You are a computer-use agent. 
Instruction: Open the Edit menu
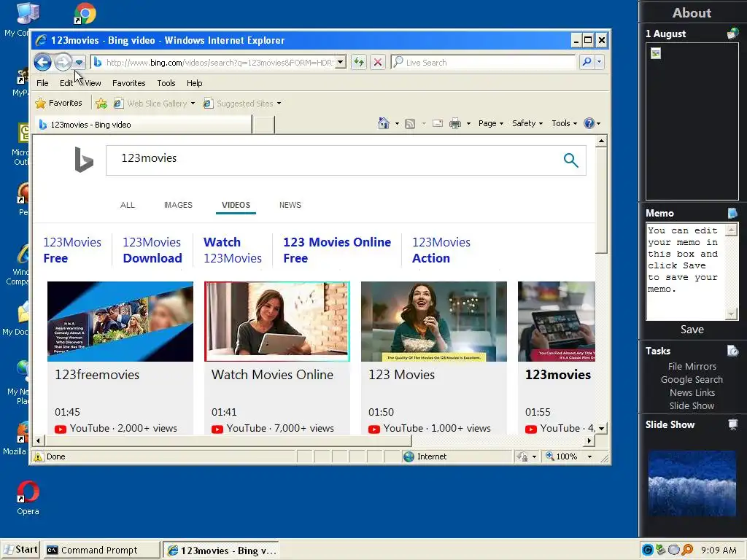pyautogui.click(x=66, y=83)
